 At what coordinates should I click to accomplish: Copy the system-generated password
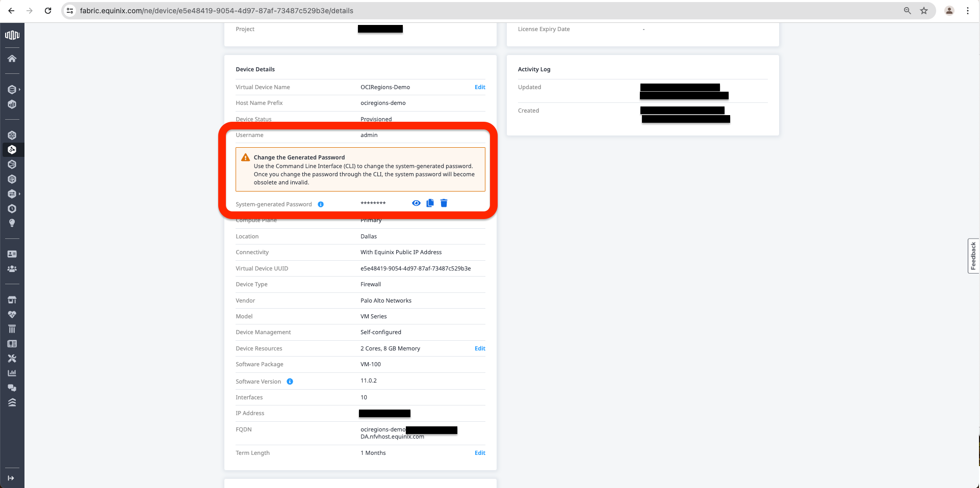(430, 203)
